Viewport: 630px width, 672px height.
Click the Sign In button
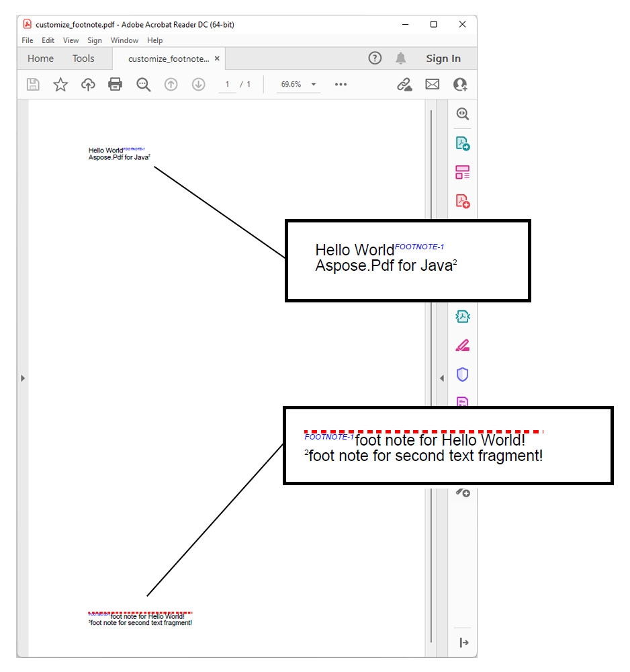tap(443, 58)
